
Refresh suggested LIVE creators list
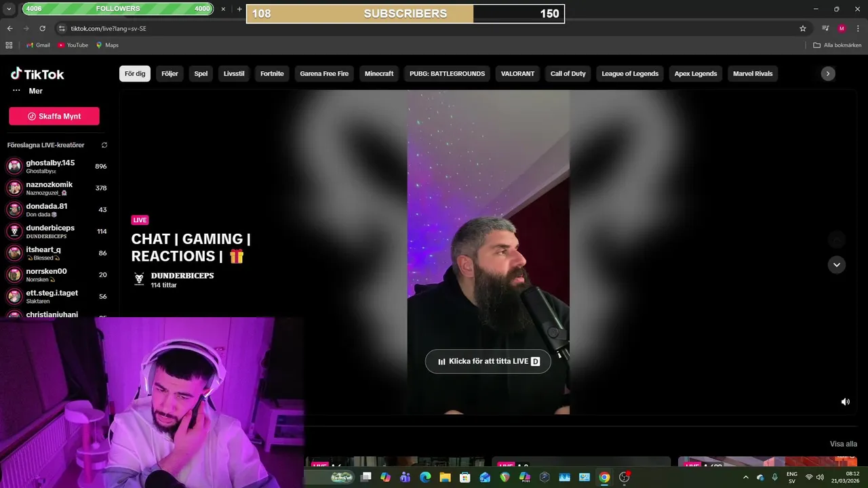(104, 145)
